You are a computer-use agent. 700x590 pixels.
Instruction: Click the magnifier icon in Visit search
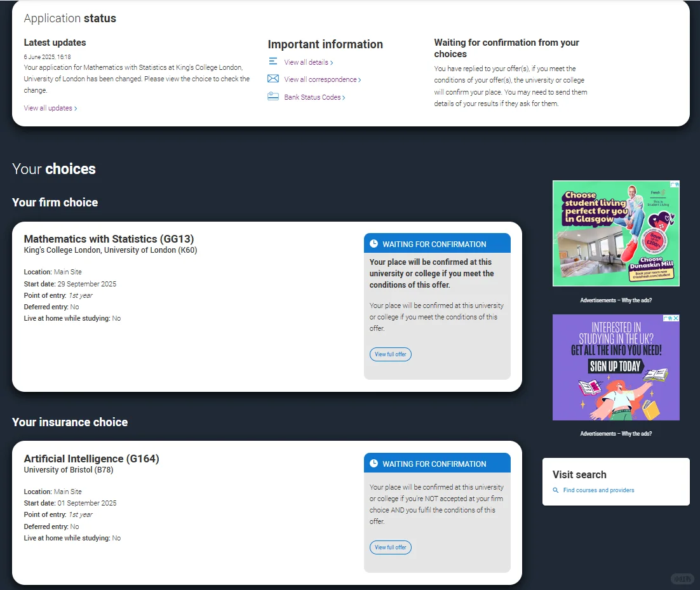pos(555,490)
